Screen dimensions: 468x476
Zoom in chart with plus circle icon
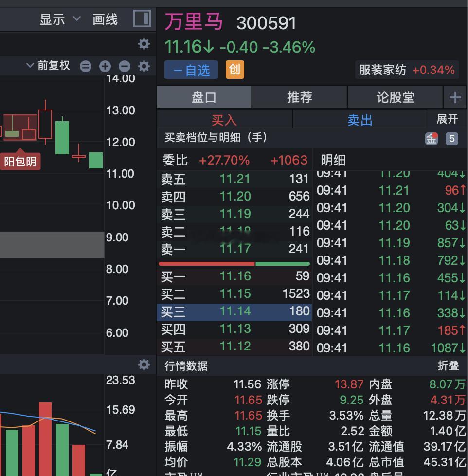[x=105, y=66]
